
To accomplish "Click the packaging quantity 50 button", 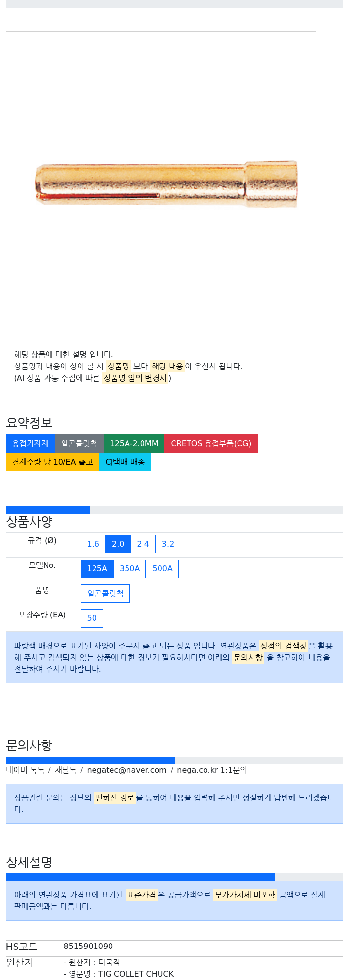I will coord(92,618).
